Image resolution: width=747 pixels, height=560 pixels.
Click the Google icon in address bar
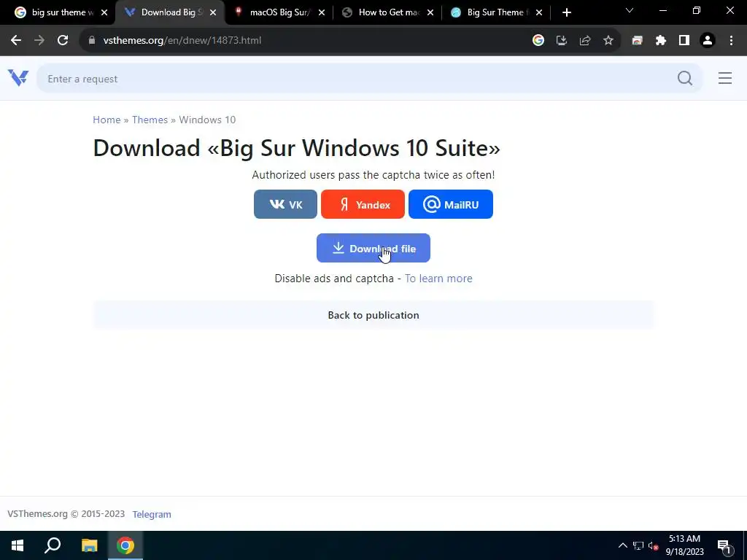pyautogui.click(x=538, y=41)
